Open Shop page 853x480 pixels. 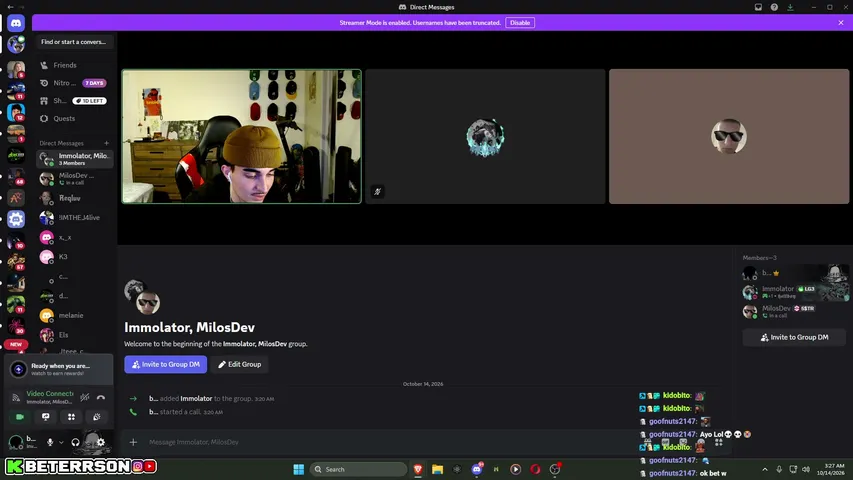(x=75, y=101)
